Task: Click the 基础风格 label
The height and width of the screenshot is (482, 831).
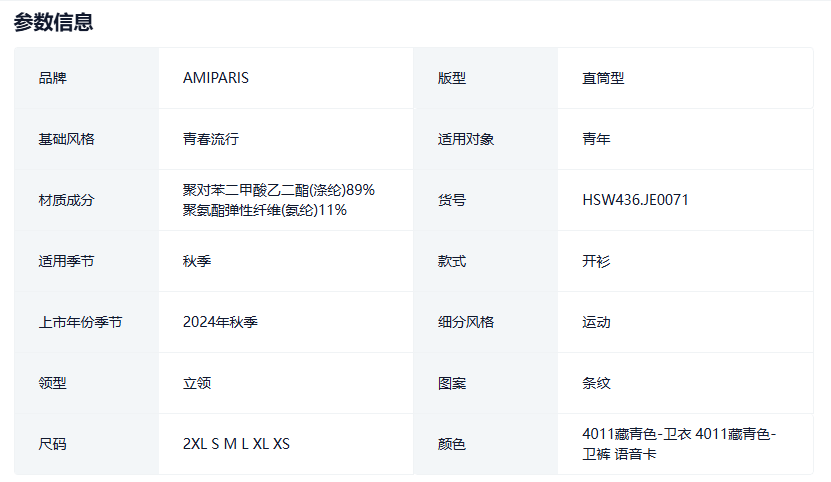Action: coord(66,139)
